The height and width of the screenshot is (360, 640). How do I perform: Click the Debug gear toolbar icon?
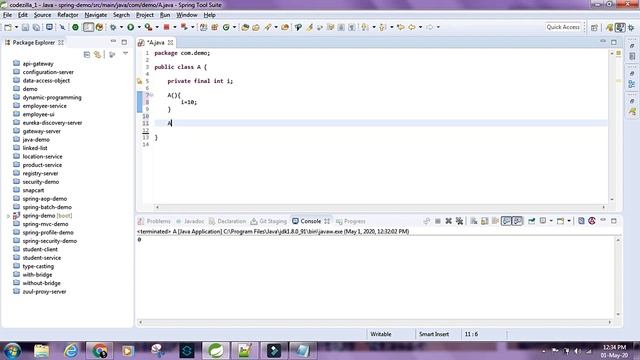pos(113,27)
